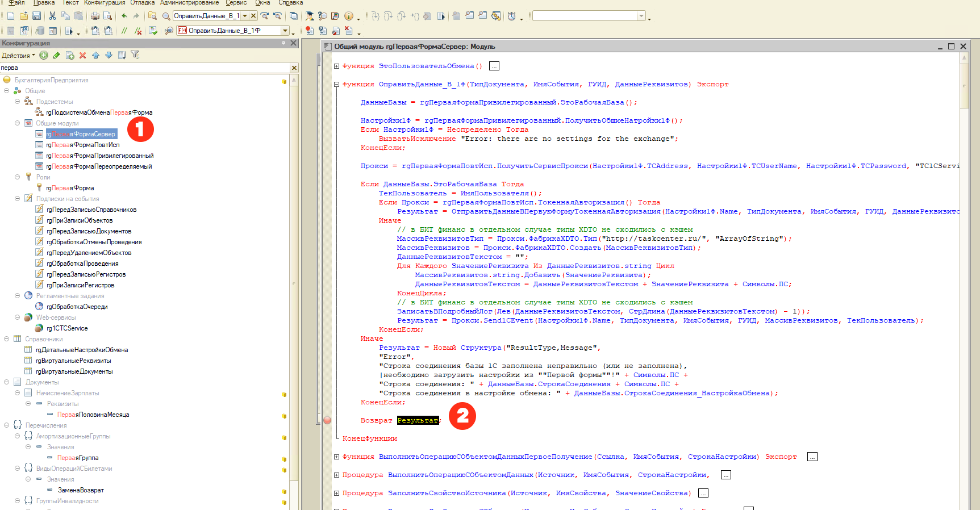Click the magnifier Find icon

(166, 16)
